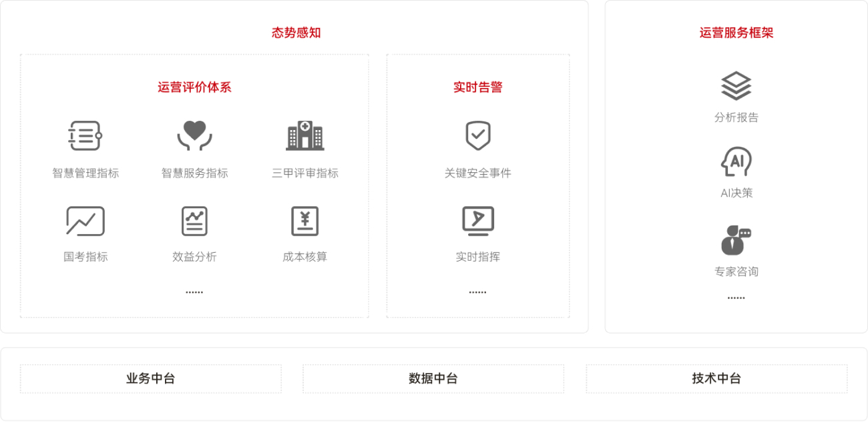Select the shield 关键安全事件 icon
The image size is (868, 447).
[x=478, y=136]
